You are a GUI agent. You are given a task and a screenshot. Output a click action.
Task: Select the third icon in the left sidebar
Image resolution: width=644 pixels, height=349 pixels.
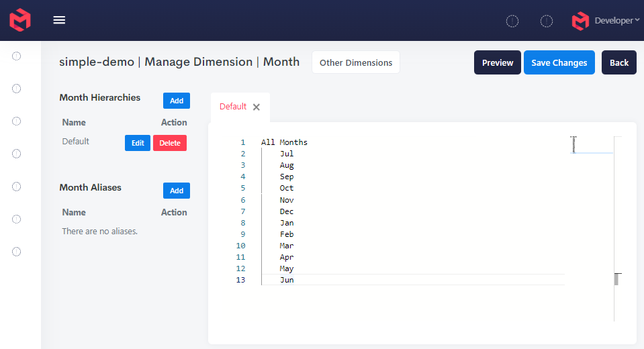tap(17, 121)
